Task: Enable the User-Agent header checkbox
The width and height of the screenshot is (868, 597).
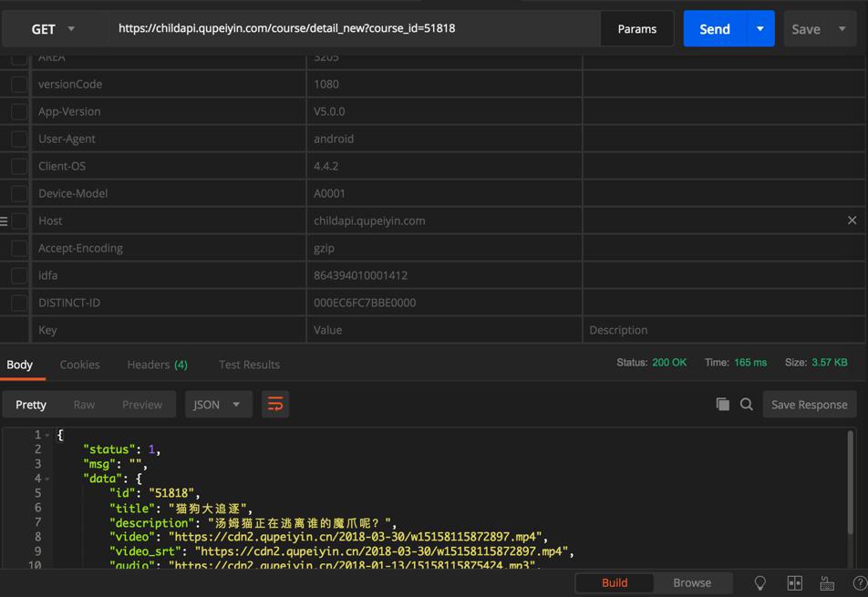Action: [18, 139]
